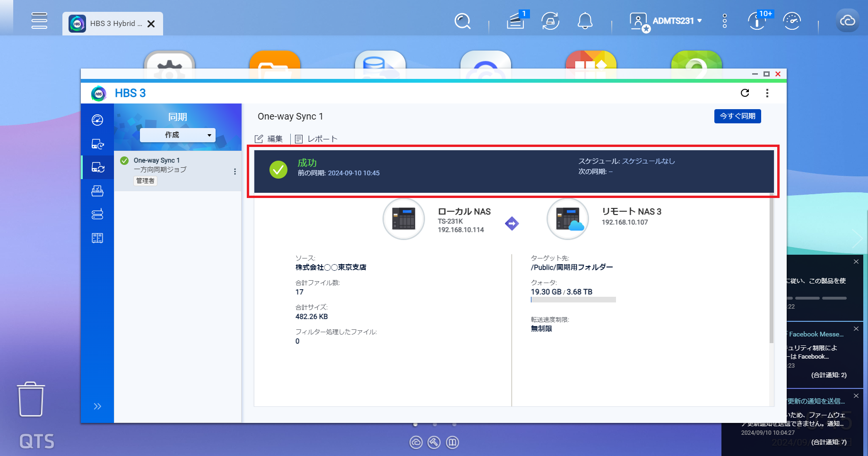Image resolution: width=868 pixels, height=456 pixels.
Task: Open the Jobs sidebar icon
Action: [x=97, y=191]
